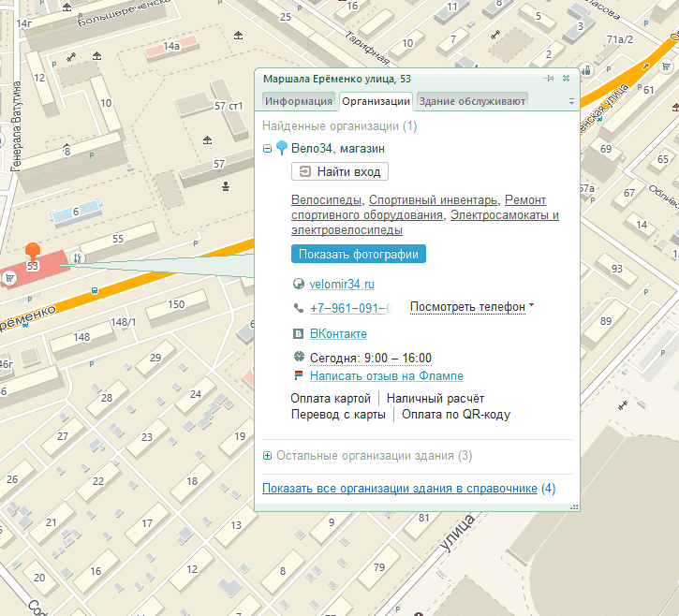Click the Показать фотографии button
Viewport: 679px width, 616px height.
point(359,254)
